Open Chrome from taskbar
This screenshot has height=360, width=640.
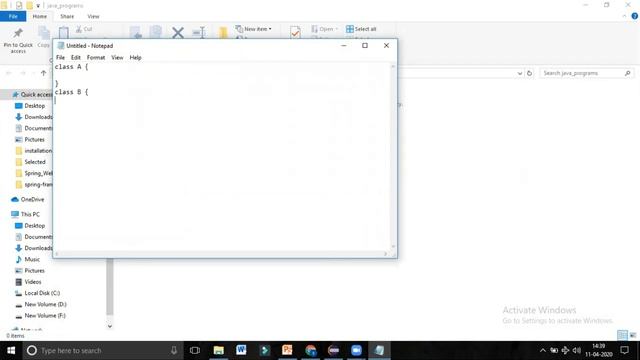pos(311,351)
